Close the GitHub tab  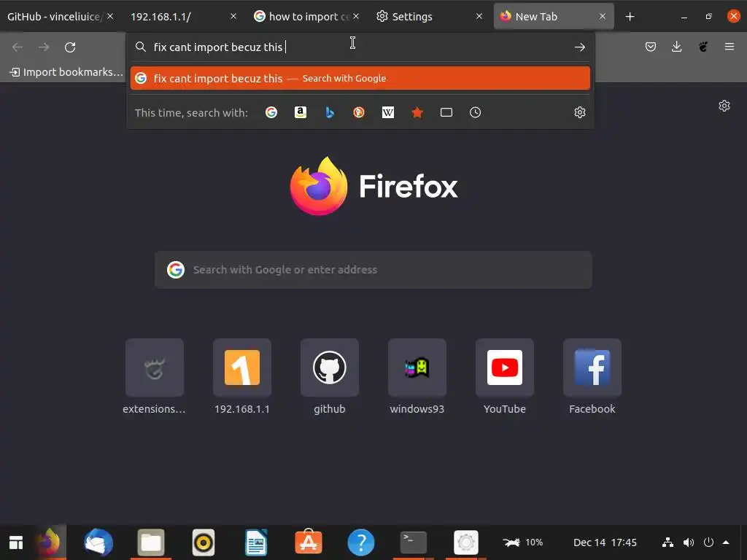coord(110,16)
